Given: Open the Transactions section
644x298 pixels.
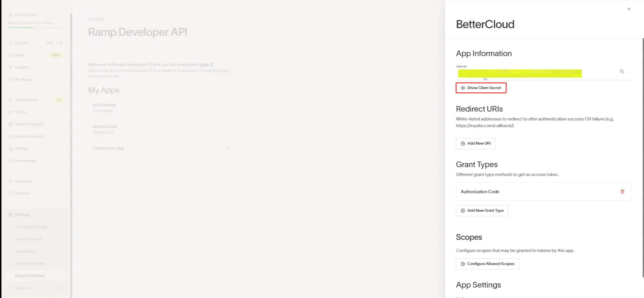Looking at the screenshot, I should tap(26, 99).
